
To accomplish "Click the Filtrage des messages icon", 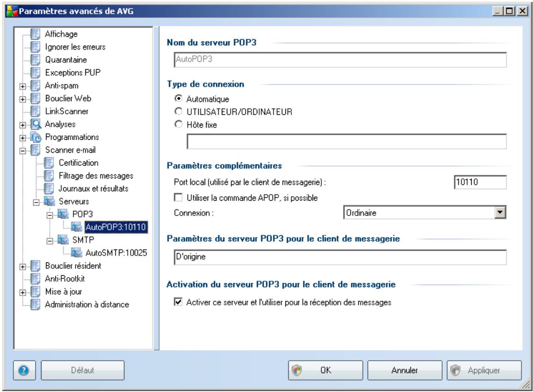I will point(48,176).
